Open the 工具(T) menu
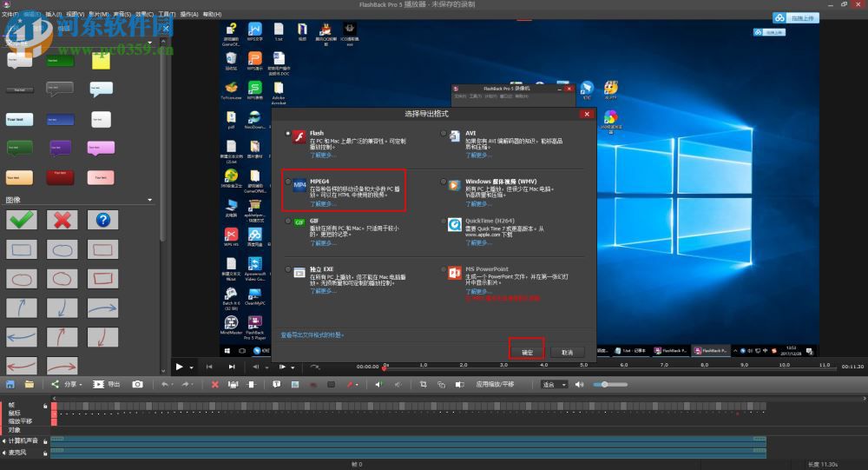Viewport: 868px width, 470px height. pyautogui.click(x=167, y=14)
